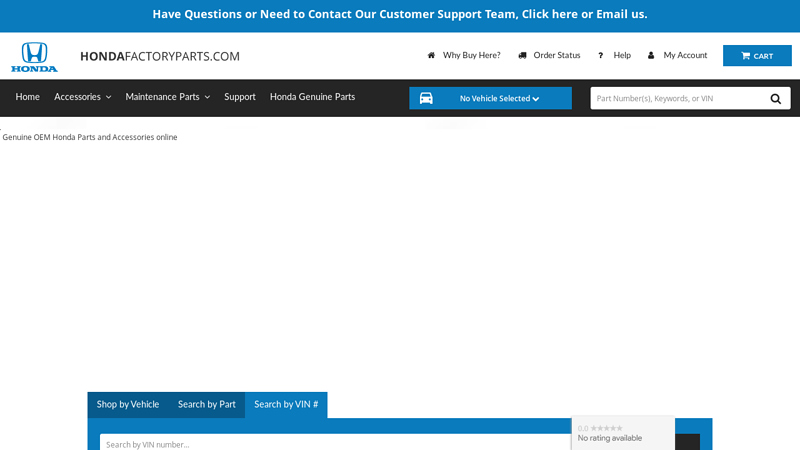Go to My Account
The width and height of the screenshot is (800, 450).
pos(685,55)
